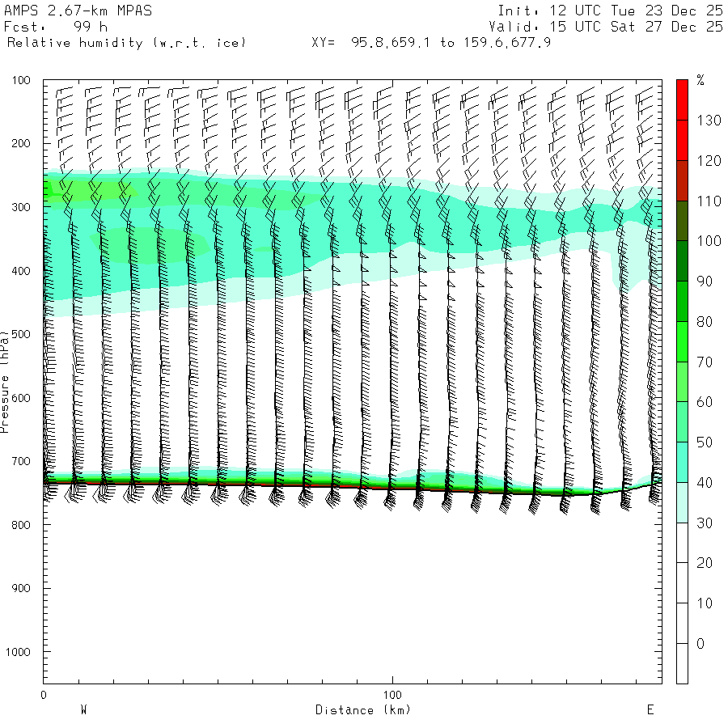
Task: Click the dark red 110-120% legend swatch
Action: pyautogui.click(x=682, y=180)
